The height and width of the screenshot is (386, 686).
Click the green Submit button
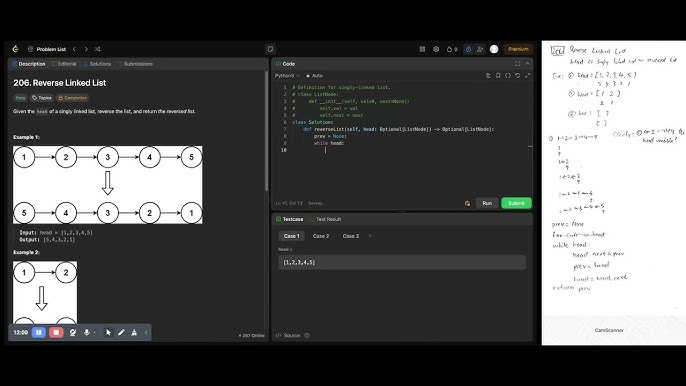click(x=516, y=203)
